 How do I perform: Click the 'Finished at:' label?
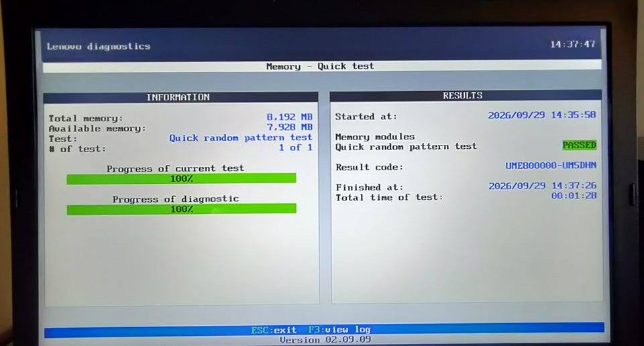369,187
